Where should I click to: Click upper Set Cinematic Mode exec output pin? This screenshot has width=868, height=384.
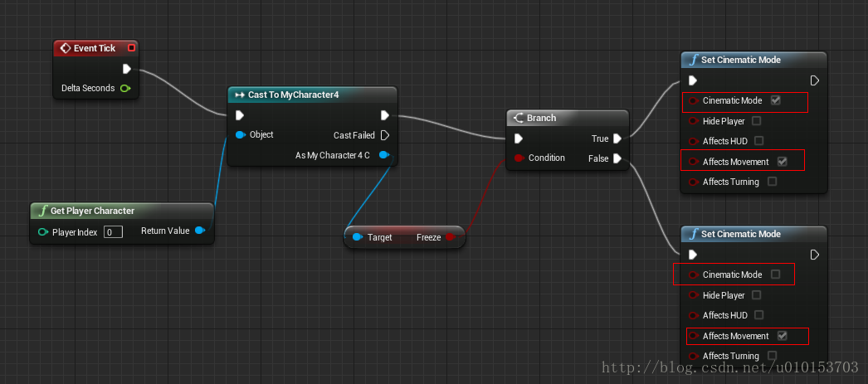pos(814,80)
